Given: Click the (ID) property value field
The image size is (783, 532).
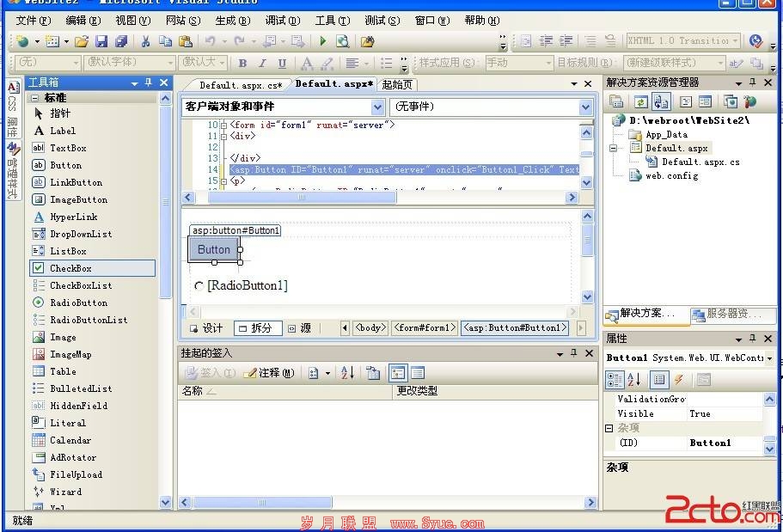Looking at the screenshot, I should (725, 443).
